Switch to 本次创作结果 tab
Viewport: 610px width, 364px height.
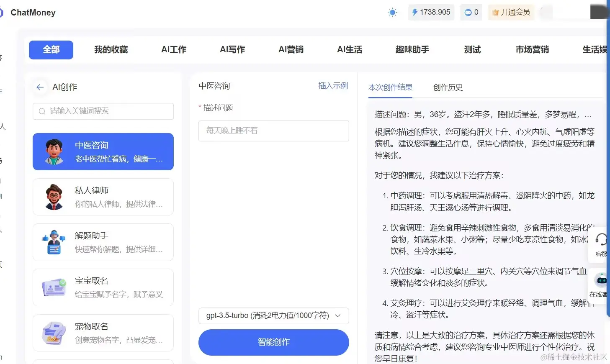(x=390, y=87)
